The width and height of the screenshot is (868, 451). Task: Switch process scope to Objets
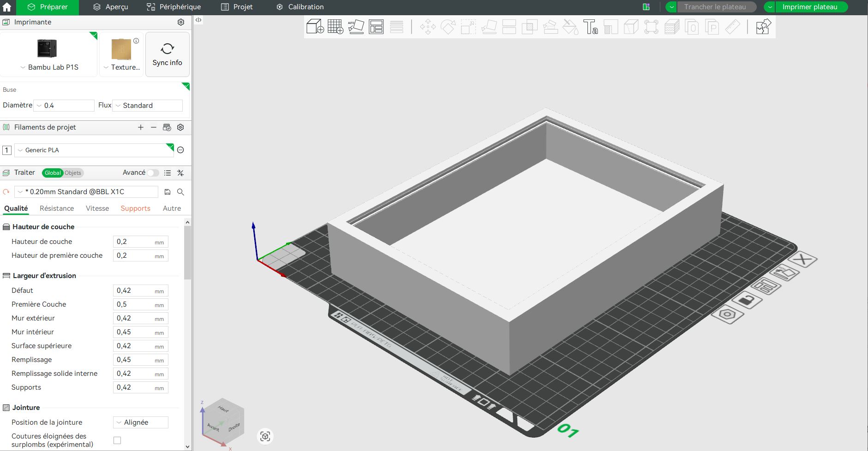tap(73, 173)
